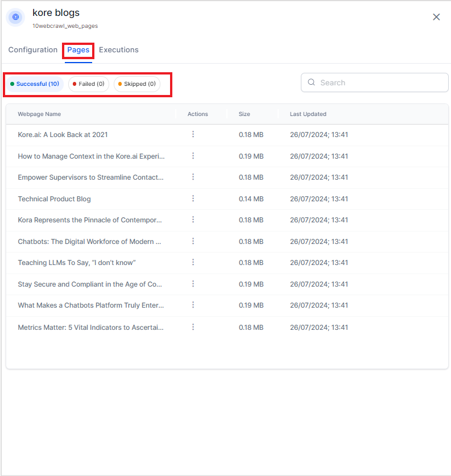Click the kore blogs globe icon
This screenshot has height=476, width=451.
15,17
